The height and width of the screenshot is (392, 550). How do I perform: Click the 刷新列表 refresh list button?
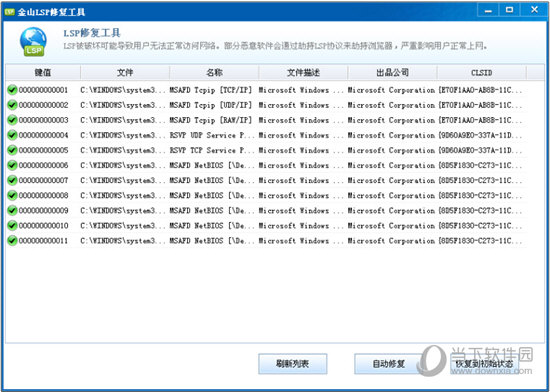click(293, 364)
